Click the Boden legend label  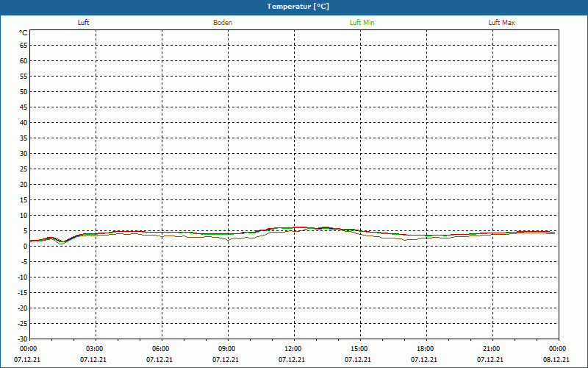223,23
